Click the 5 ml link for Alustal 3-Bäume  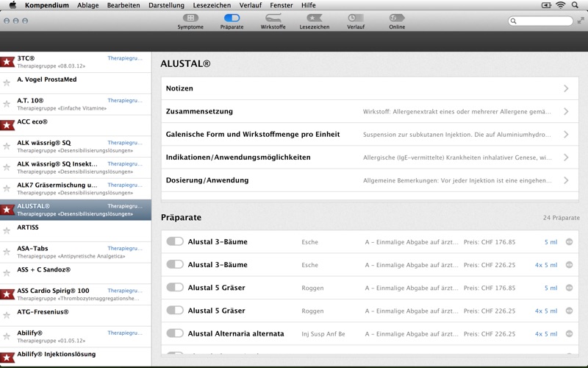(551, 242)
